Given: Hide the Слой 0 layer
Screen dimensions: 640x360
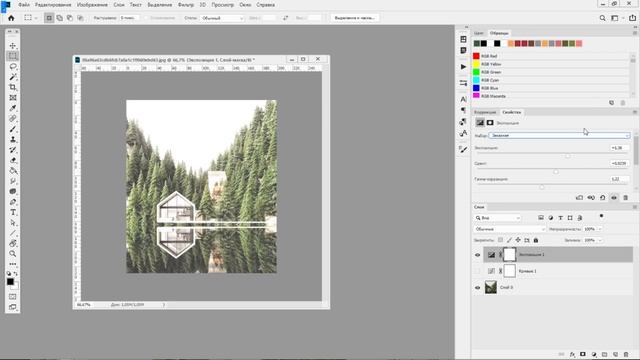Looking at the screenshot, I should [x=478, y=288].
